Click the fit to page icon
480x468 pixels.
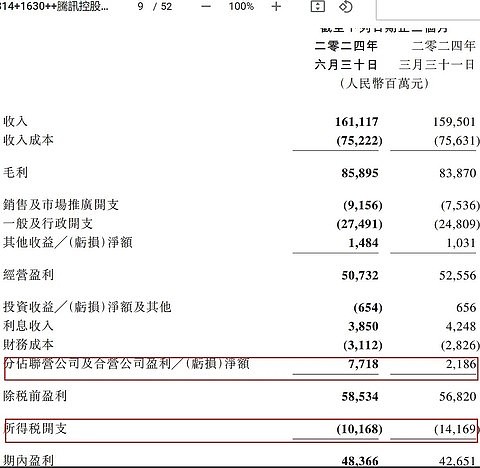click(x=317, y=6)
